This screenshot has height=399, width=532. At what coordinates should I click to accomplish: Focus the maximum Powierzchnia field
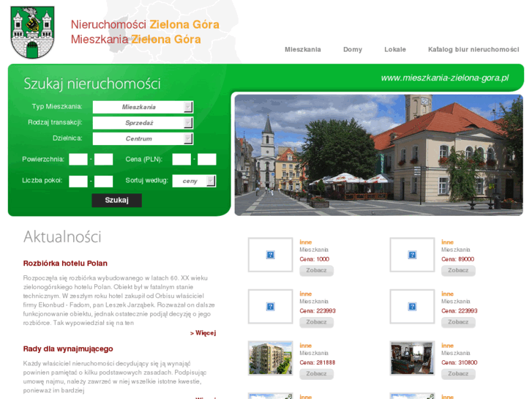click(x=103, y=160)
